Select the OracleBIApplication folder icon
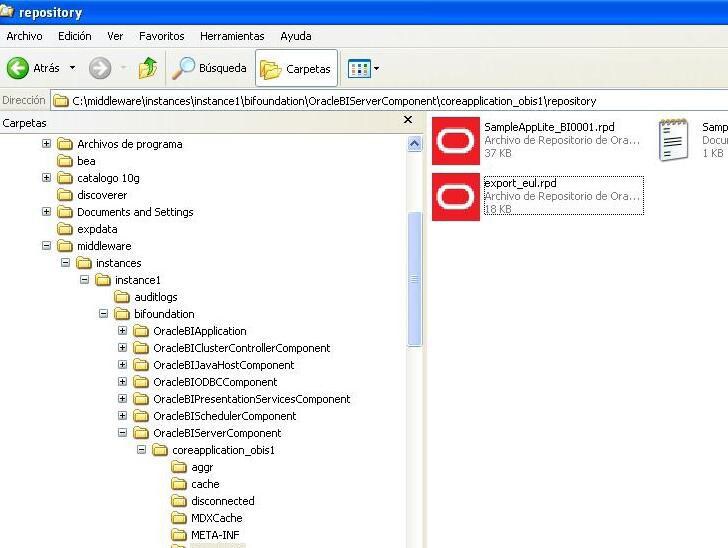Image resolution: width=728 pixels, height=548 pixels. [141, 331]
